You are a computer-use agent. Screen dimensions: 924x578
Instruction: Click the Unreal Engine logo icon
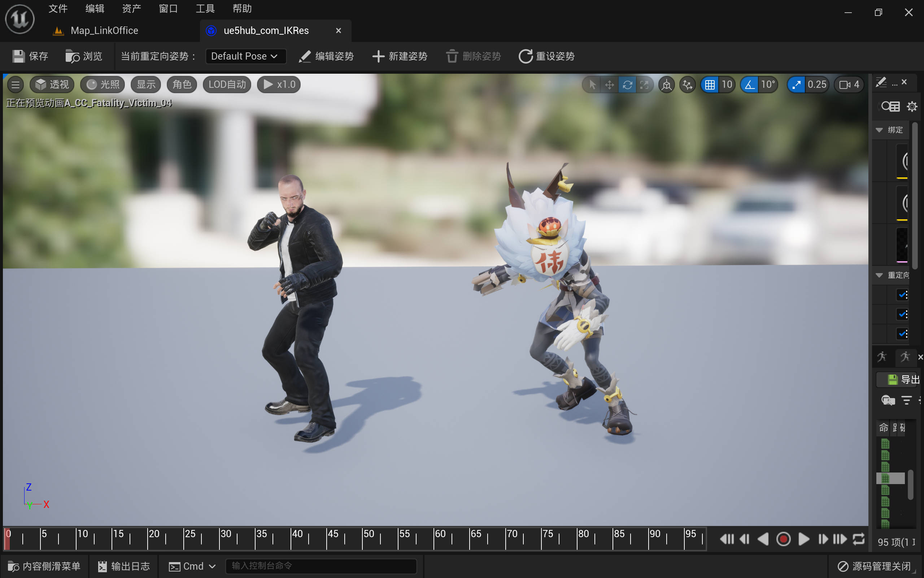(x=19, y=18)
